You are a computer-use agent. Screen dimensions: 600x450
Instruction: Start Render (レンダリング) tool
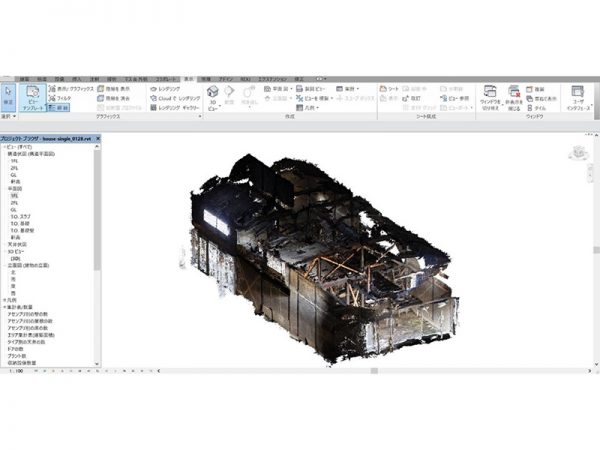(x=165, y=89)
